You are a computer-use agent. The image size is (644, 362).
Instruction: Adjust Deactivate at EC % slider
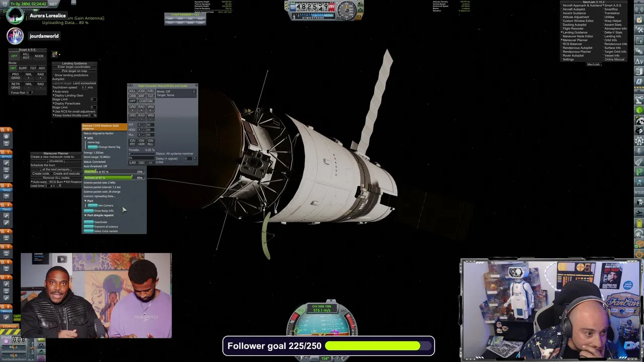click(x=114, y=172)
